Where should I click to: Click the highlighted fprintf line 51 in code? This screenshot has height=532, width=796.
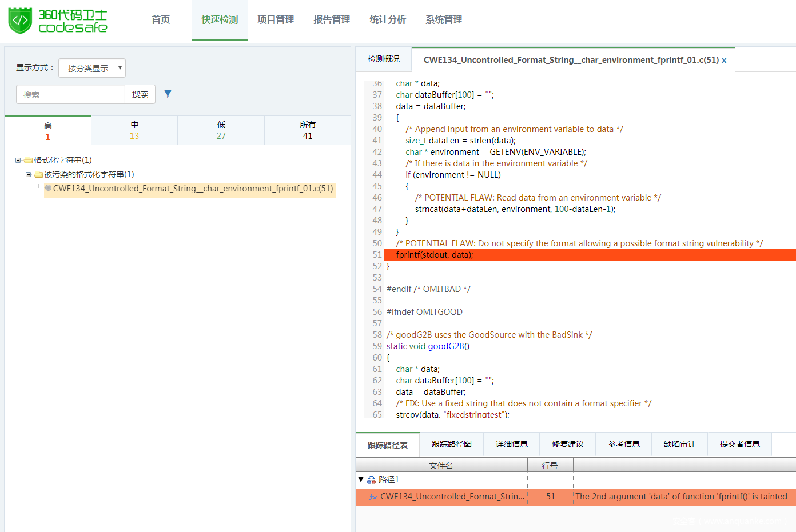(x=435, y=255)
